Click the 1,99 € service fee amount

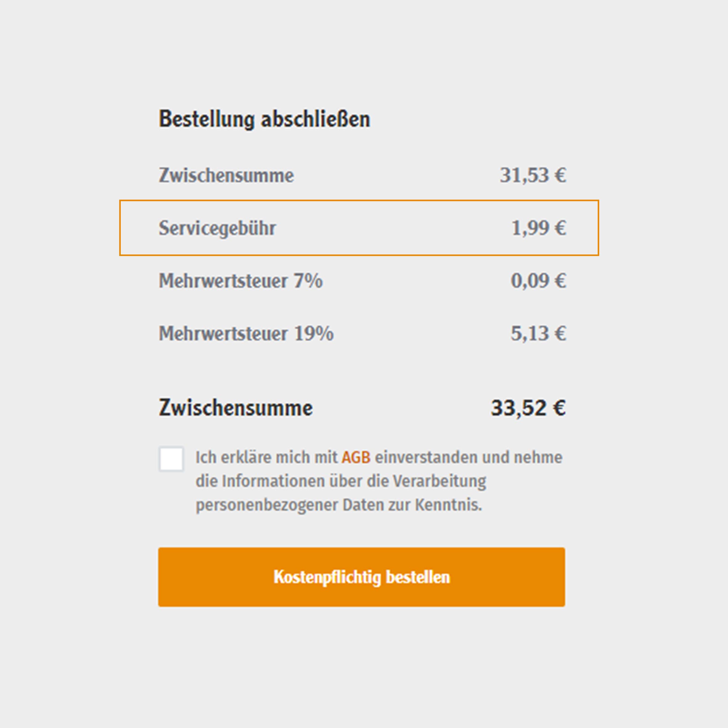(x=539, y=228)
